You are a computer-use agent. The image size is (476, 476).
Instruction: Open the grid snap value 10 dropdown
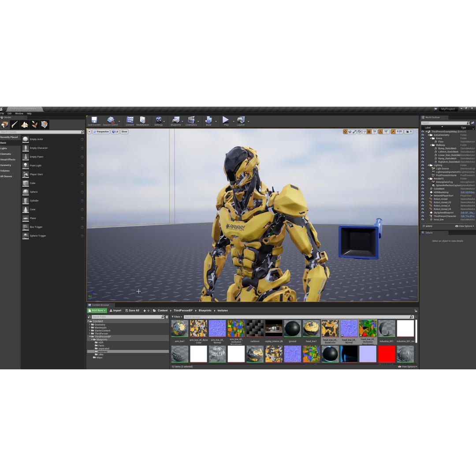(374, 132)
